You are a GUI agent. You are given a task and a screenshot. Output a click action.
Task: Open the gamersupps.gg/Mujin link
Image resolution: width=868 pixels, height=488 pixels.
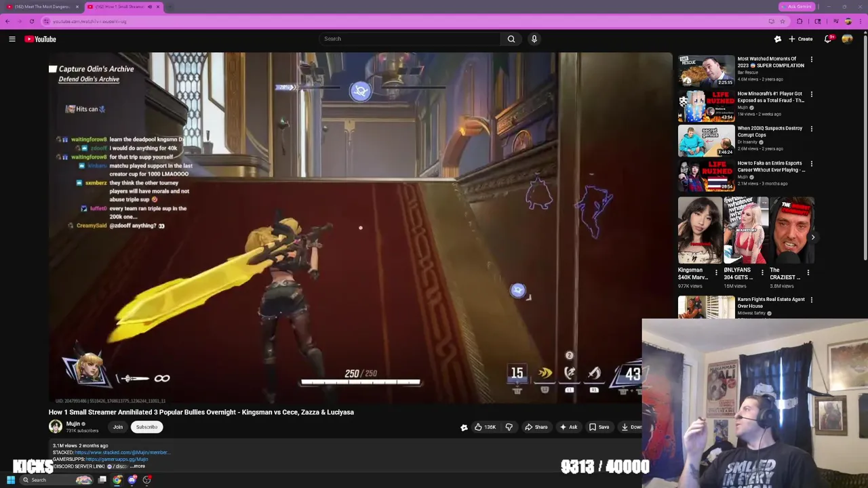coord(117,460)
